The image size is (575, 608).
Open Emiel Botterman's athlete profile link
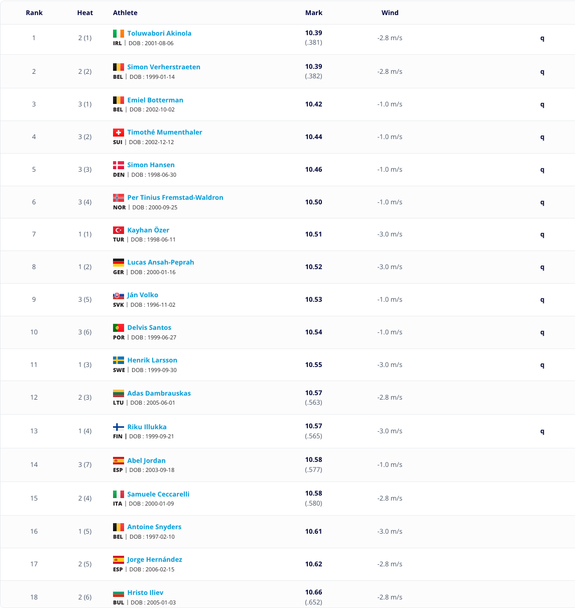pos(155,100)
